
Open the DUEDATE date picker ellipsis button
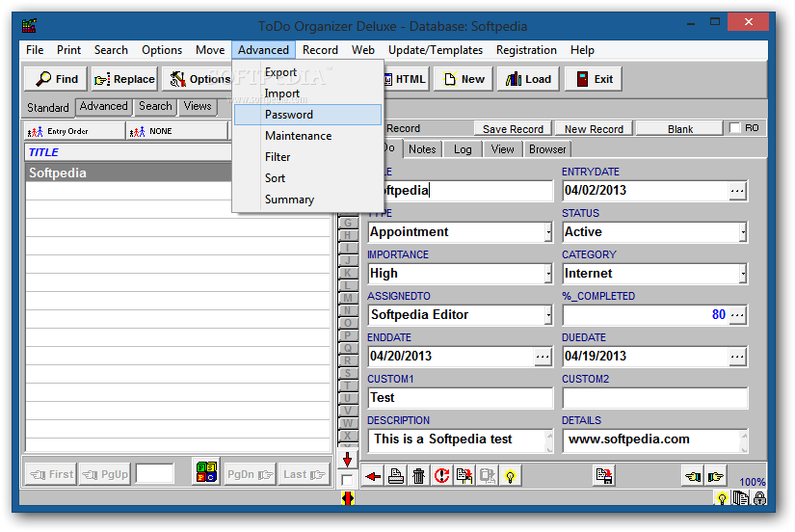(x=737, y=357)
